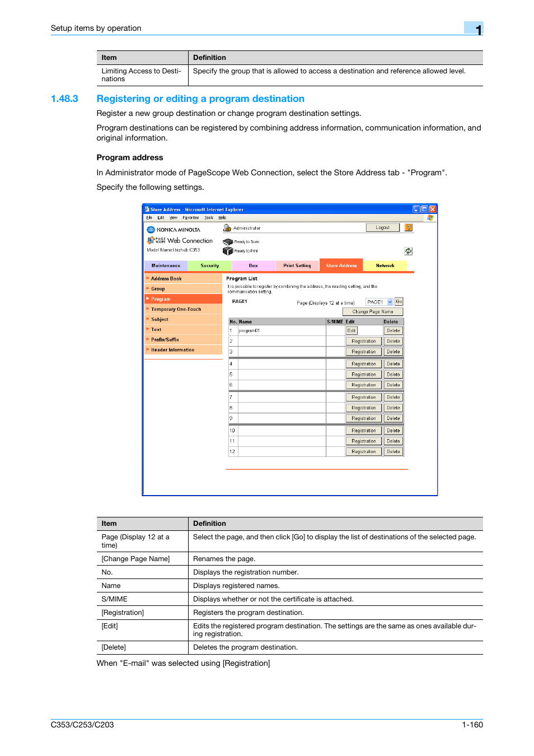Open Temporary One-Touch in the sidebar

pyautogui.click(x=183, y=309)
